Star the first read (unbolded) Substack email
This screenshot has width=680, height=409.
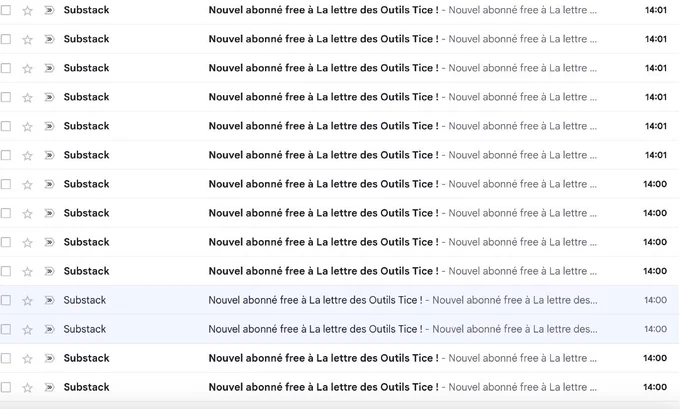(27, 301)
